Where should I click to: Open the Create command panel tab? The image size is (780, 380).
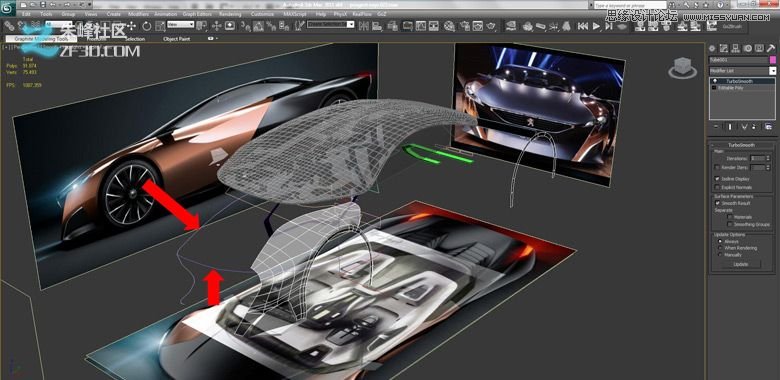click(712, 48)
